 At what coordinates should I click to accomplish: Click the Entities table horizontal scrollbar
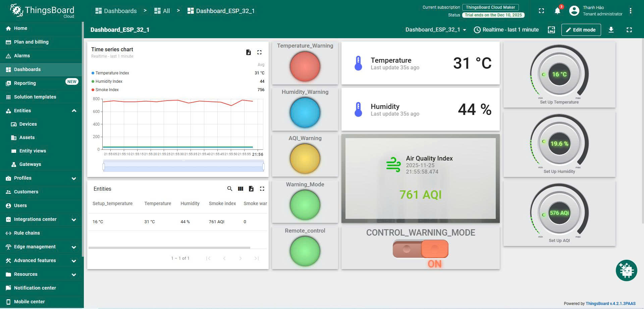click(x=169, y=248)
